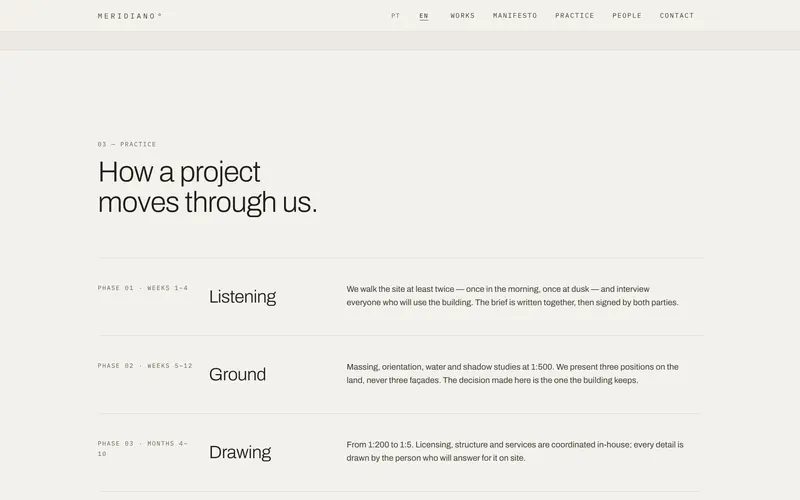The width and height of the screenshot is (800, 500).
Task: Select the 'PHASE 03 · MONTHS 4–10' label
Action: [143, 448]
